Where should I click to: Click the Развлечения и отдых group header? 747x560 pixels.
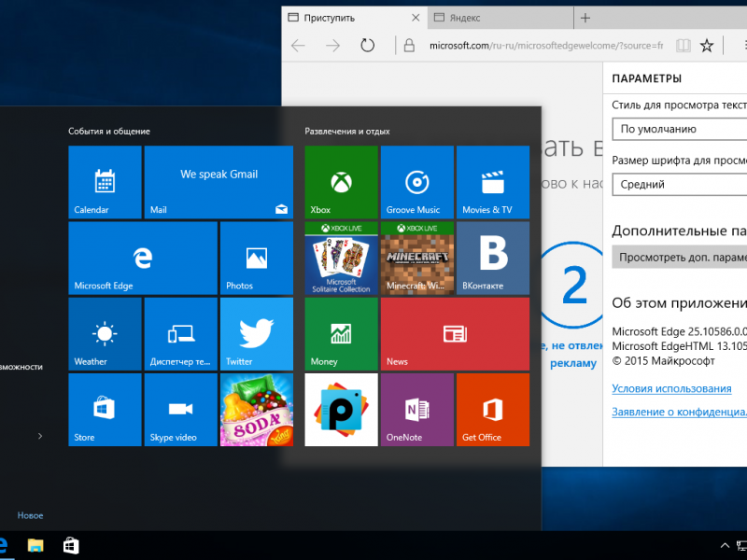pyautogui.click(x=347, y=132)
